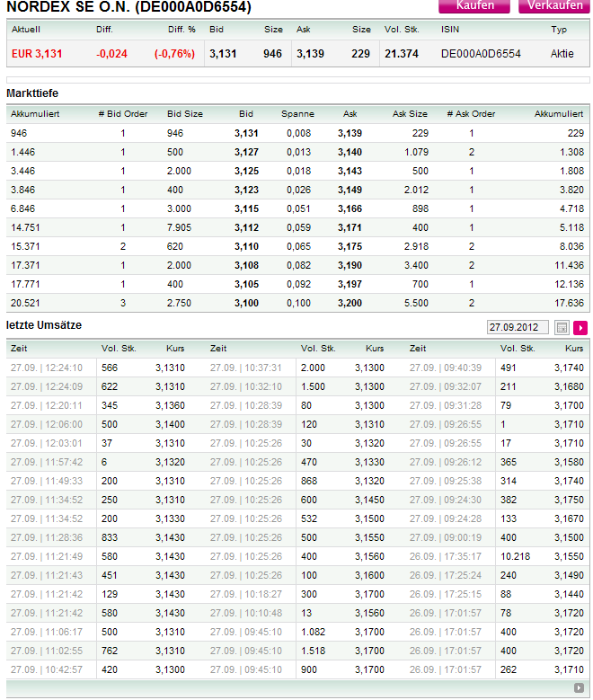Click the Verkaufen button
The width and height of the screenshot is (593, 700).
click(554, 5)
